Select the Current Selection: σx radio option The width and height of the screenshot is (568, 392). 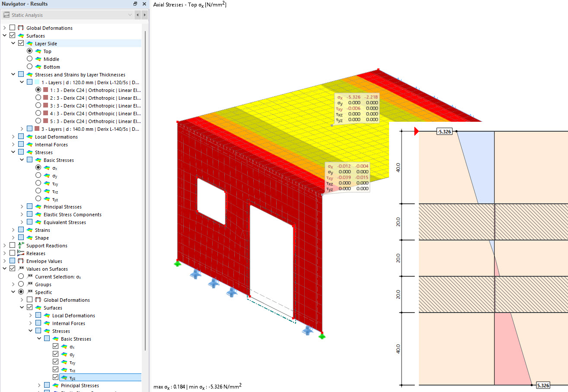(x=21, y=277)
